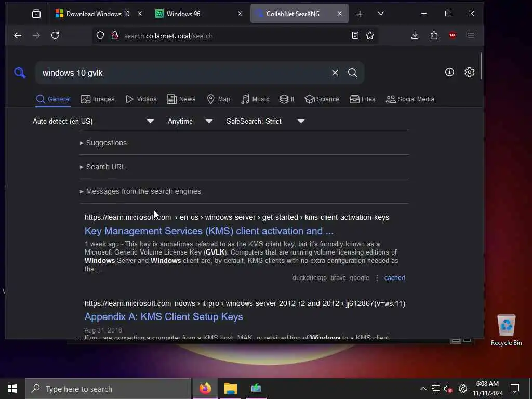Open the uBlock Origin extension
This screenshot has width=532, height=399.
pyautogui.click(x=453, y=35)
